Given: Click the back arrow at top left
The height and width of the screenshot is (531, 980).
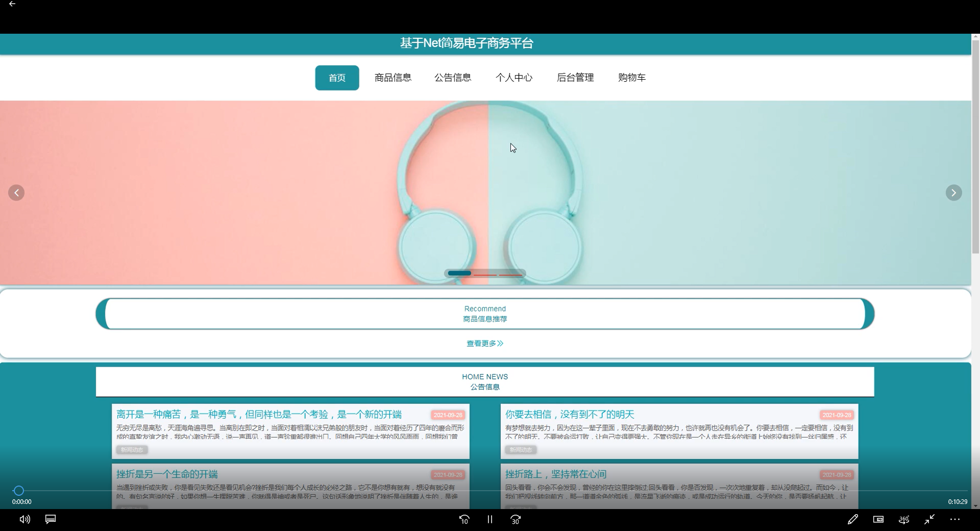Looking at the screenshot, I should 12,4.
